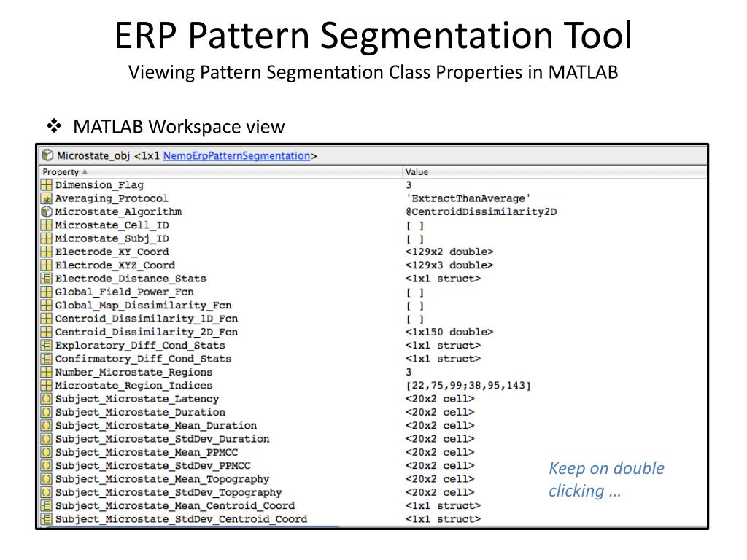Click the Subject_Microstate_StdDev_Topography cell icon

pos(46,491)
